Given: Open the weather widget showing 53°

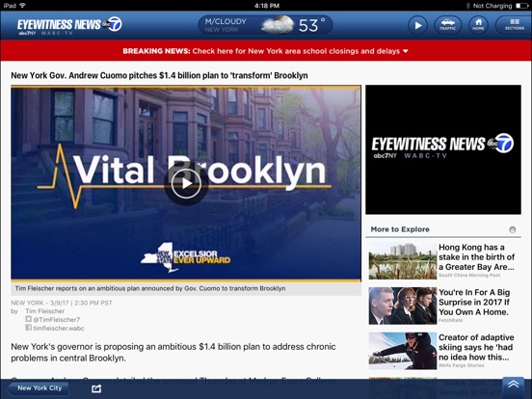Looking at the screenshot, I should [265, 25].
